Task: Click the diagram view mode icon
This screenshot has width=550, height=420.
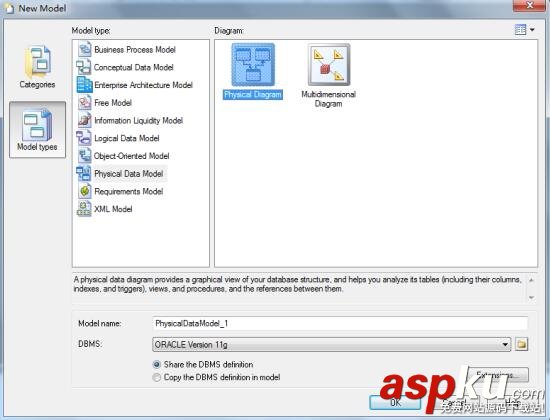Action: (x=520, y=30)
